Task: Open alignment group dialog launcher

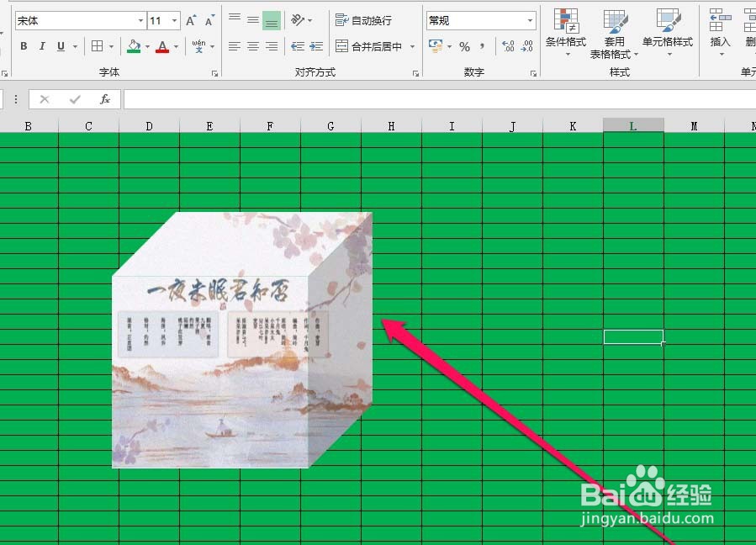Action: pos(415,73)
